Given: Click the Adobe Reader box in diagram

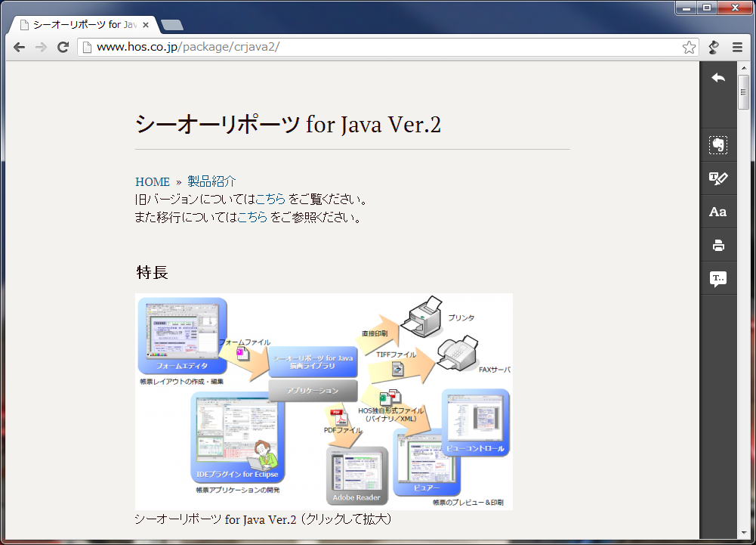Looking at the screenshot, I should pyautogui.click(x=356, y=475).
